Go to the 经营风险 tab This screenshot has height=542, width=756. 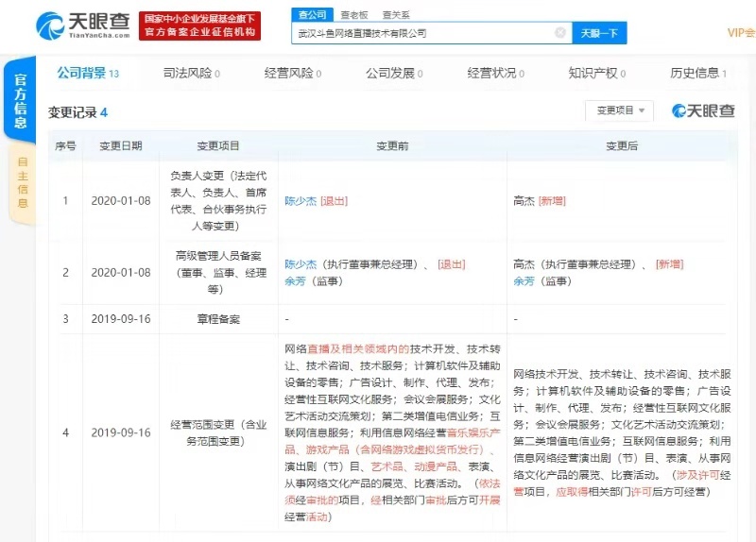coord(293,73)
